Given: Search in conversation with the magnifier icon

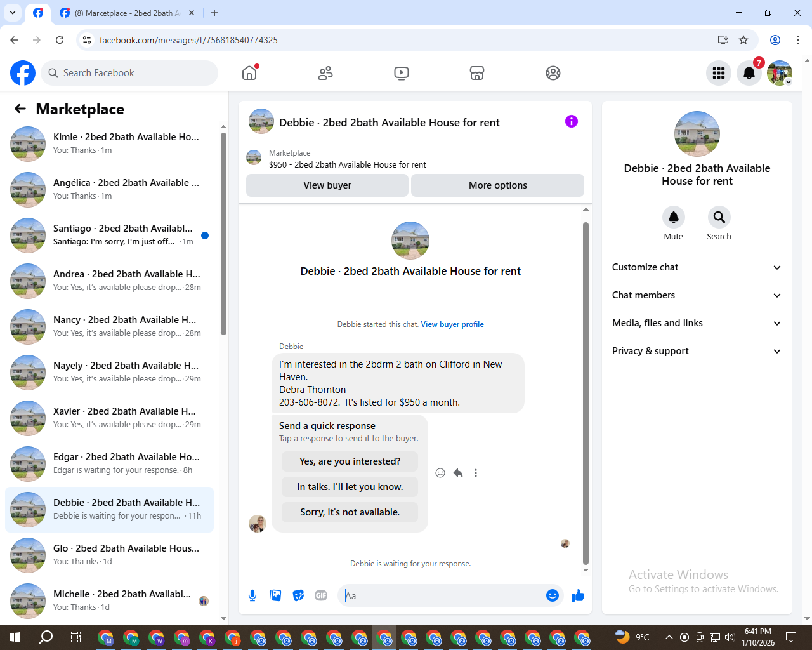Looking at the screenshot, I should tap(719, 217).
